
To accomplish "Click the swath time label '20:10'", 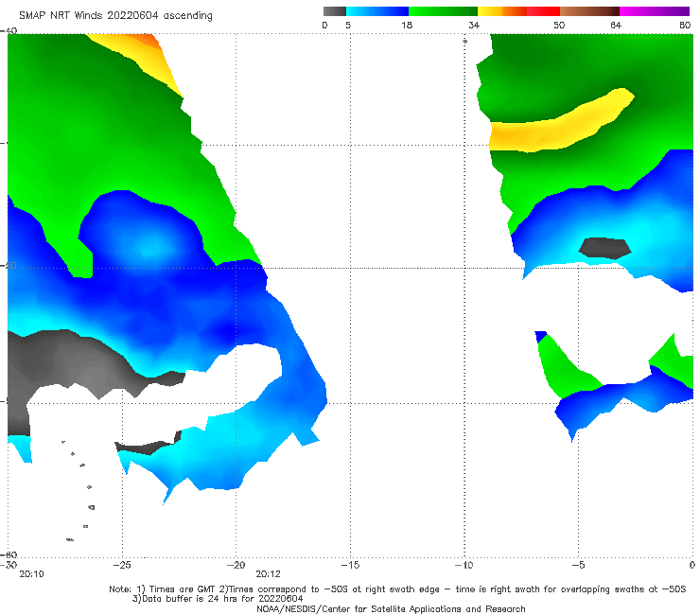I will (x=32, y=574).
